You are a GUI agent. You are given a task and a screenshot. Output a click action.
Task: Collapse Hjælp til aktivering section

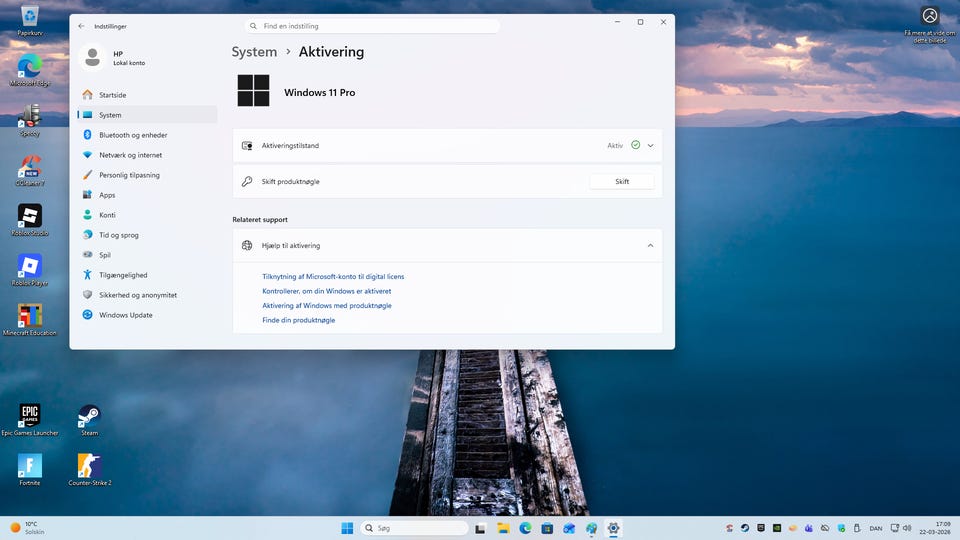click(650, 245)
